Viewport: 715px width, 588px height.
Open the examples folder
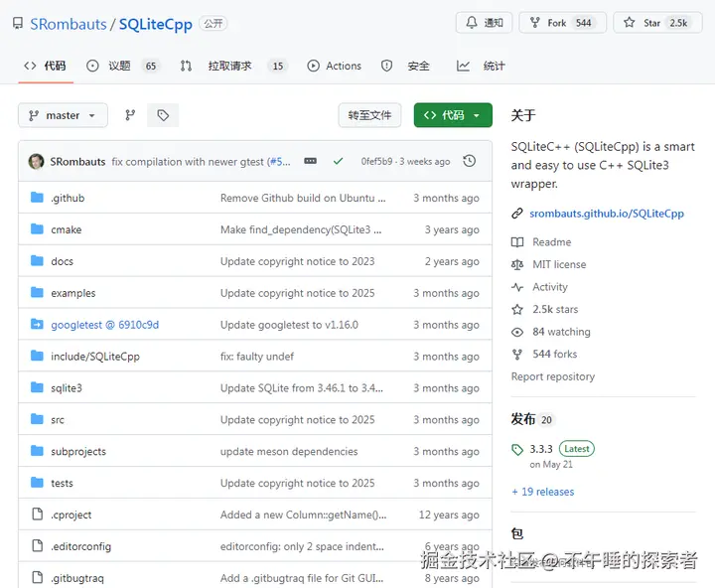[72, 293]
